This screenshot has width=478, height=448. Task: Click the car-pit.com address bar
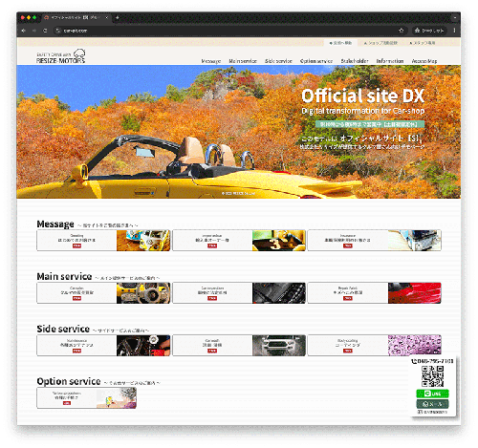coord(227,31)
